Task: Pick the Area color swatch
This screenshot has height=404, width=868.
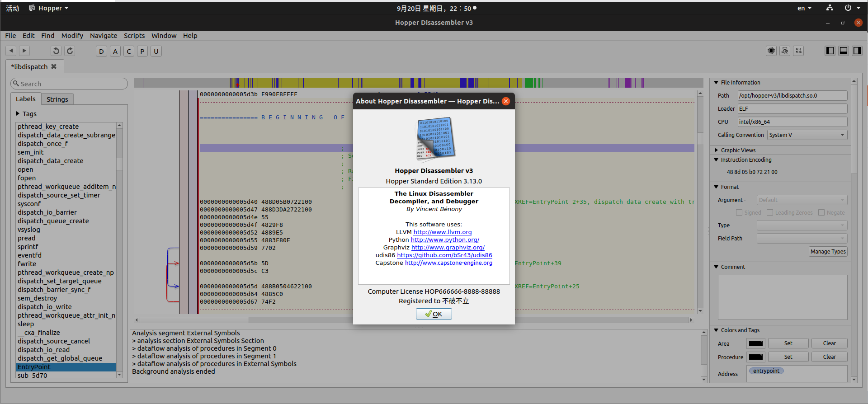Action: click(755, 343)
